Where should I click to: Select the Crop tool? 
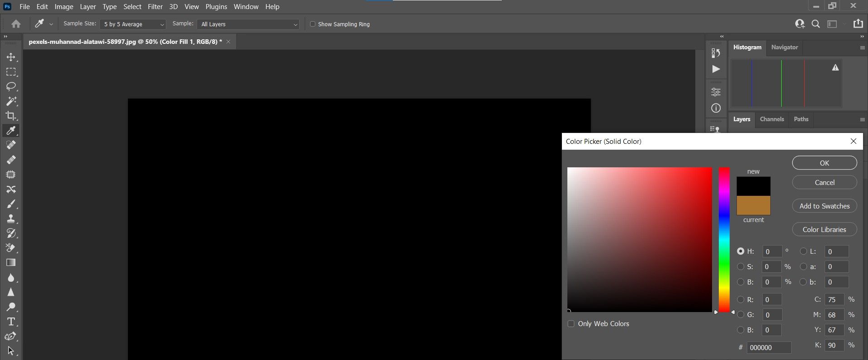[11, 116]
